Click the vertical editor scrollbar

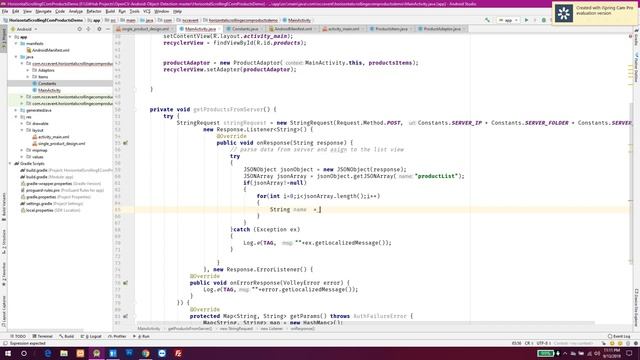pyautogui.click(x=631, y=184)
